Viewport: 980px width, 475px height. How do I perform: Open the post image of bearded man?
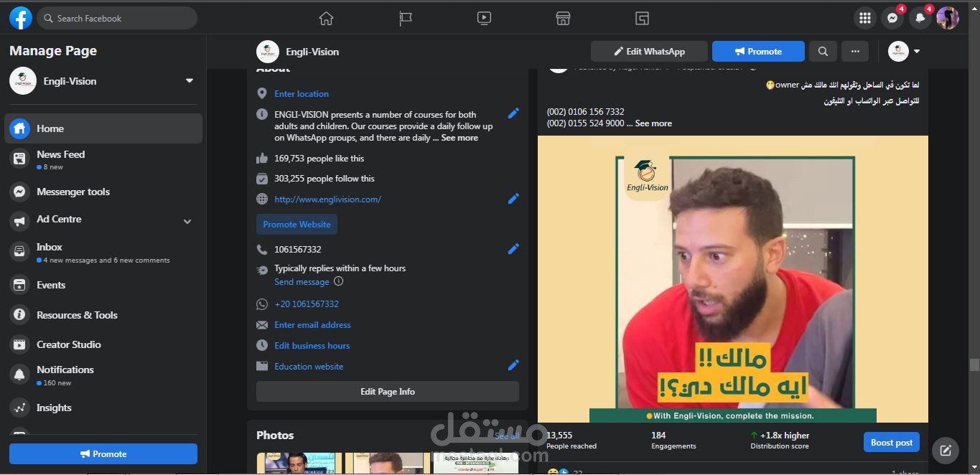733,279
